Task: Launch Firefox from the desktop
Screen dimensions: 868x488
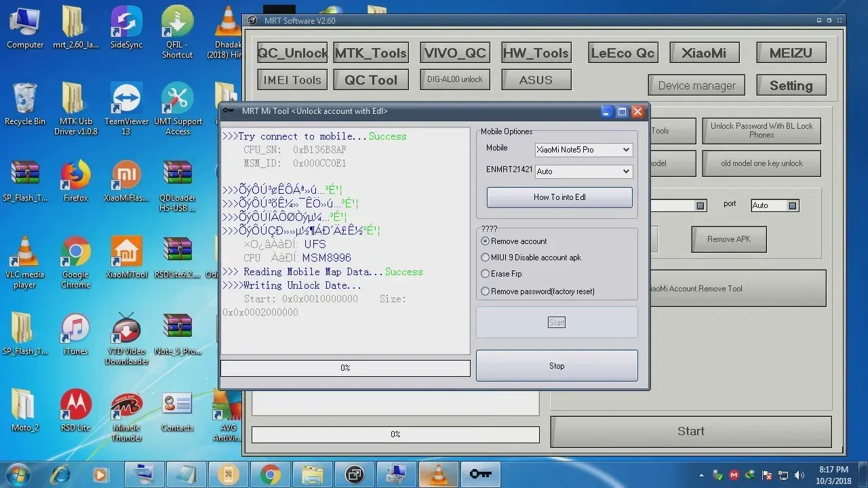Action: [x=76, y=181]
